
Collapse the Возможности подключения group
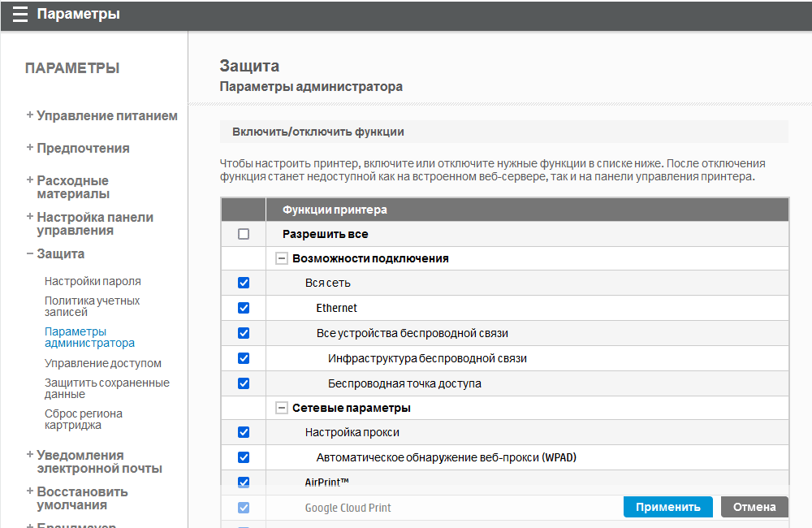(x=282, y=258)
